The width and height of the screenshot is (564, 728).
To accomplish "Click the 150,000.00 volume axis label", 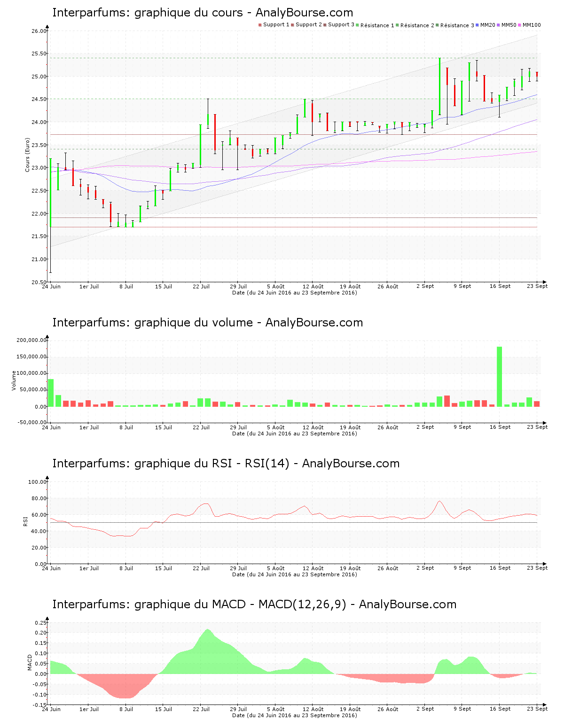I will (x=31, y=357).
